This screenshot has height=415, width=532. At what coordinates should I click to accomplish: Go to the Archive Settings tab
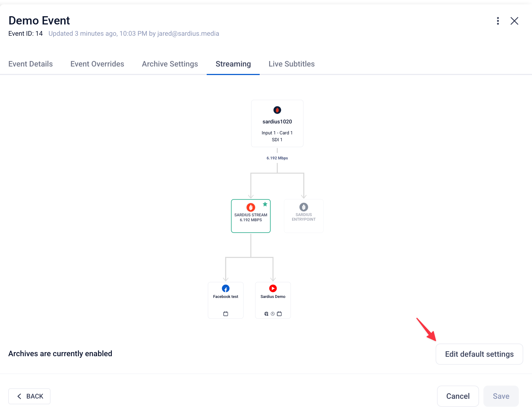(170, 64)
